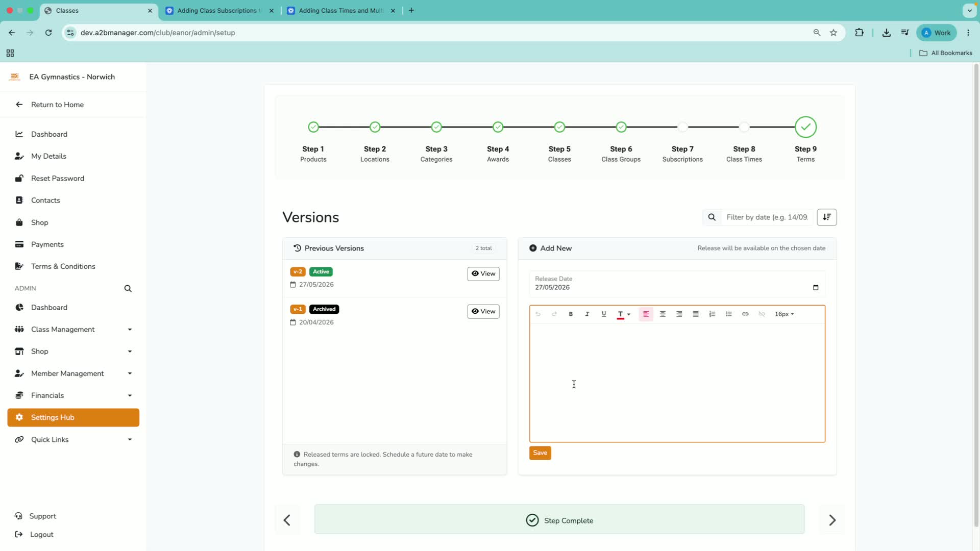The image size is (980, 551).
Task: Expand the Financials menu
Action: tap(73, 395)
